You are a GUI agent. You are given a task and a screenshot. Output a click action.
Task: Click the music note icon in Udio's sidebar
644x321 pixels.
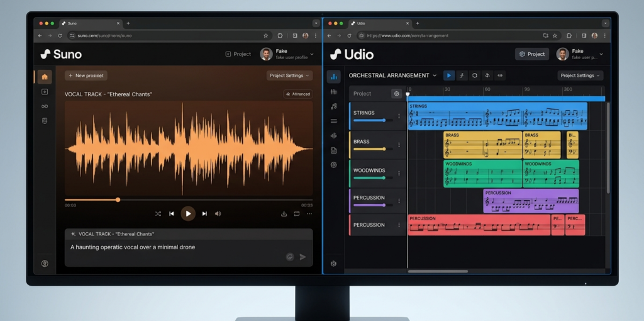(334, 106)
